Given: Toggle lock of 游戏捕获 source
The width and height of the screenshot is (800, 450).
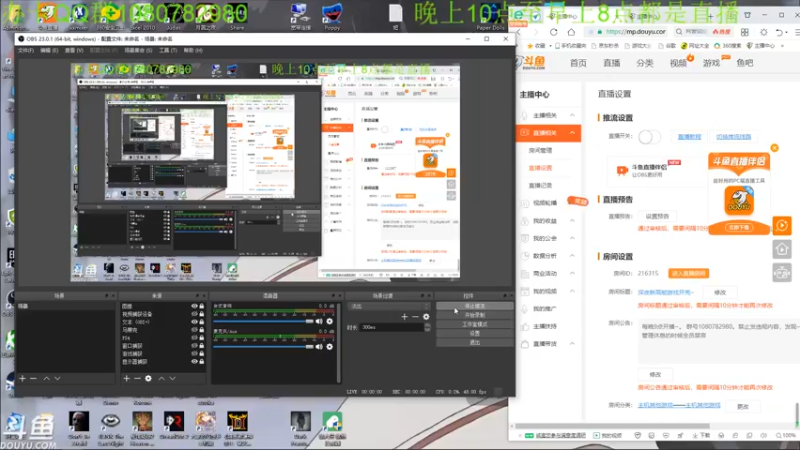Looking at the screenshot, I should [x=202, y=354].
